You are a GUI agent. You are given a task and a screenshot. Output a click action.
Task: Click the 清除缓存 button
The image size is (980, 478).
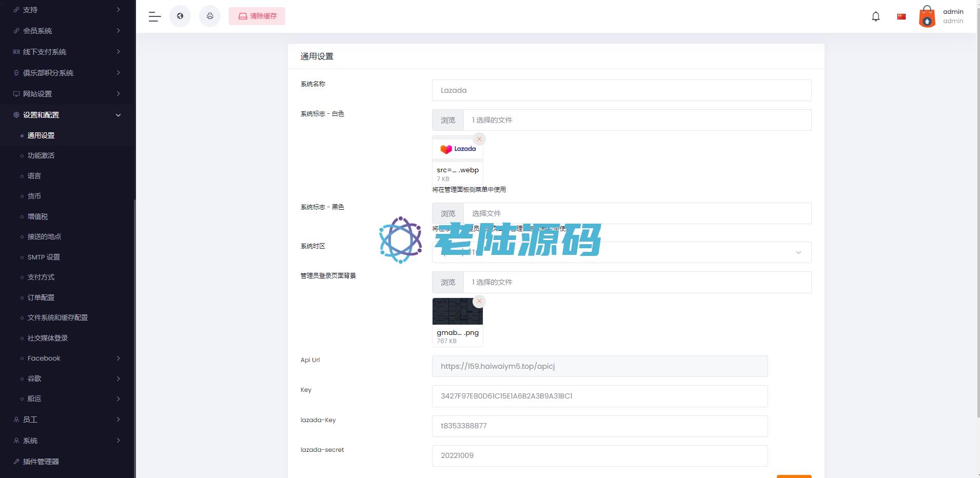(x=257, y=16)
